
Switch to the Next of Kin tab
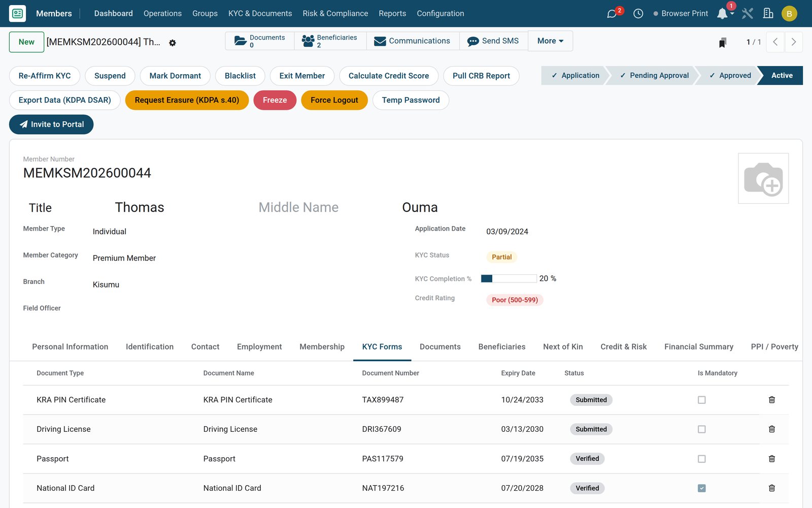pyautogui.click(x=563, y=347)
